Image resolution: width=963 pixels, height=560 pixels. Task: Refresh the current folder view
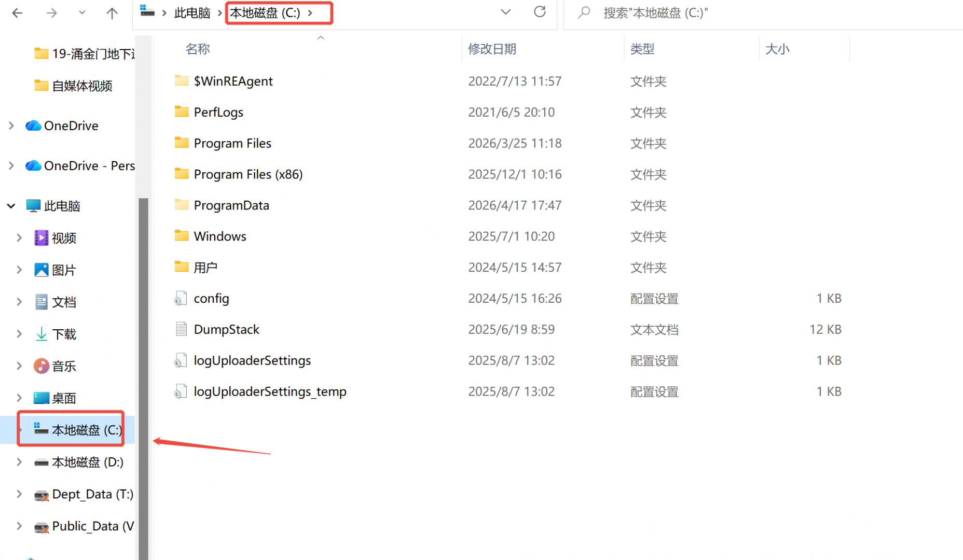[x=540, y=12]
